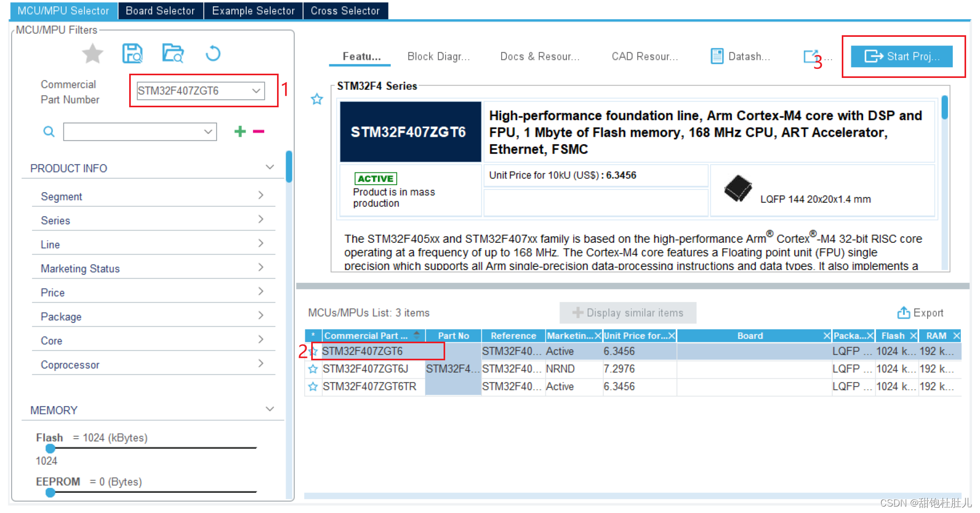Expand the Series filter

point(260,219)
